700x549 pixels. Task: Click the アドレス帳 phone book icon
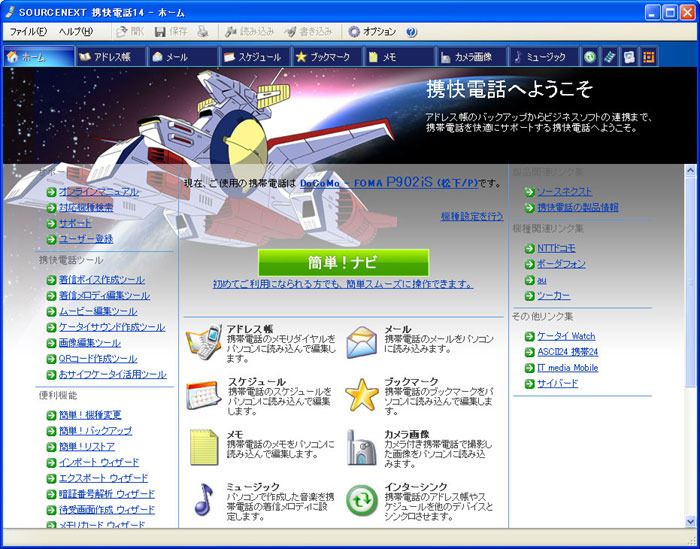tap(204, 342)
